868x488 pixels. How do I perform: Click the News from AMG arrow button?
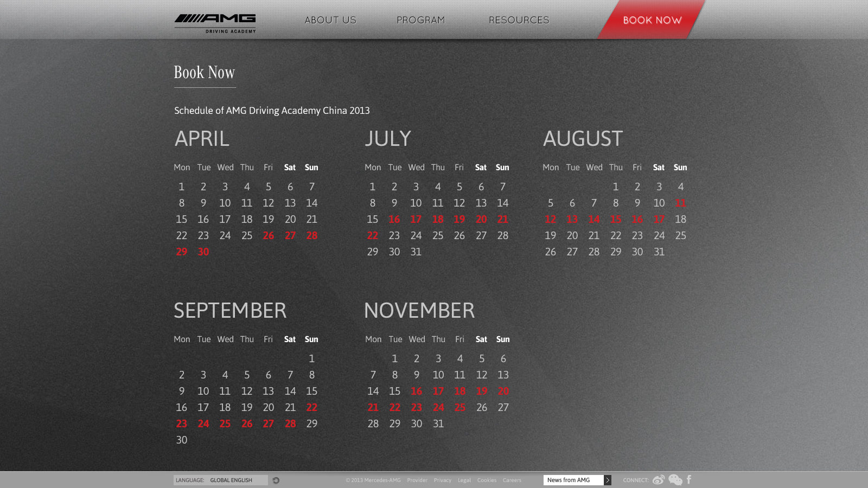(608, 480)
